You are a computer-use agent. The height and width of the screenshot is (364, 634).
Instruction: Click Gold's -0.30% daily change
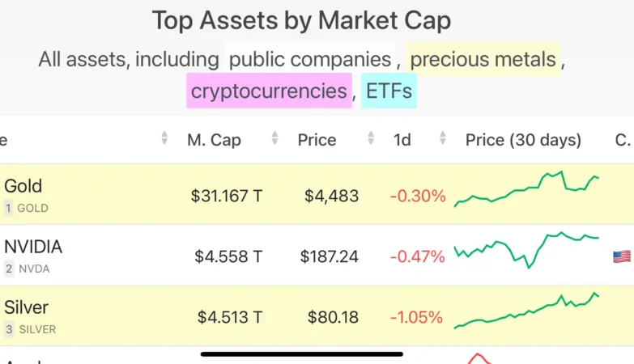[x=418, y=196]
